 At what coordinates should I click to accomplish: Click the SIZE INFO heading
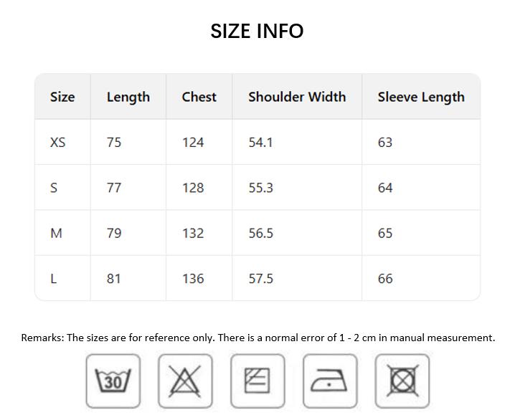[x=257, y=31]
